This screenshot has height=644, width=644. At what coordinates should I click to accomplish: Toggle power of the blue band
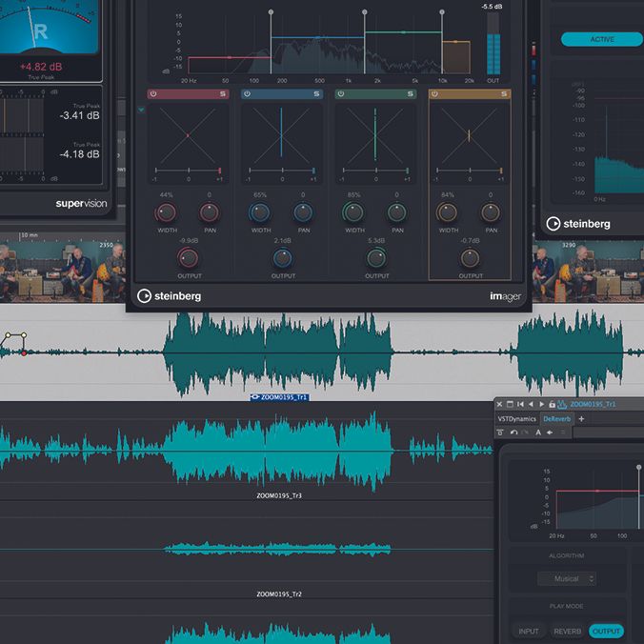tap(247, 94)
